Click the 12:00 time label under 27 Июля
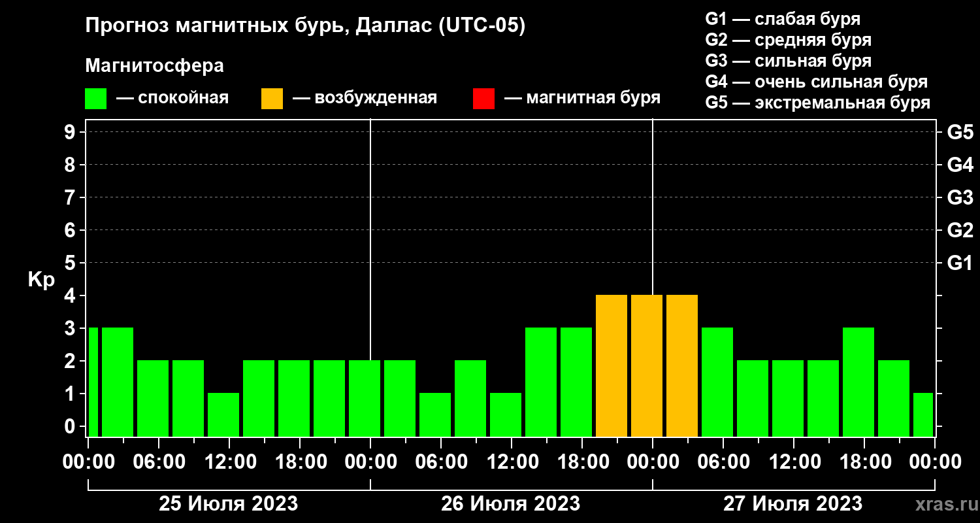 pos(794,462)
